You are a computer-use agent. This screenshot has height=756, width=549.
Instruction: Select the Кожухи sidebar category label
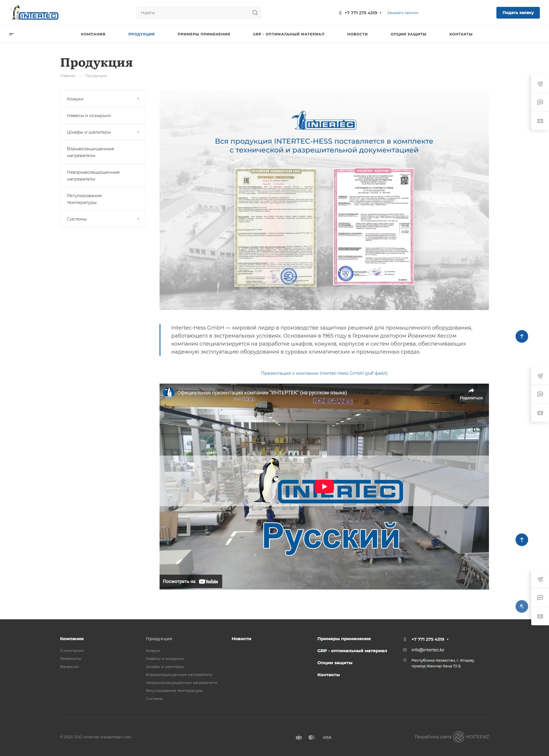tap(75, 99)
